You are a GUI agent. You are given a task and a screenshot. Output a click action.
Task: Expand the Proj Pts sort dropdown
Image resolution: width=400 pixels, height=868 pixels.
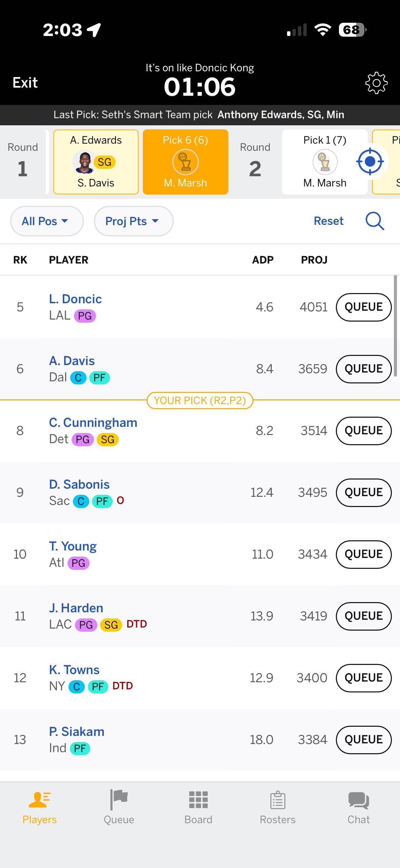click(x=134, y=221)
